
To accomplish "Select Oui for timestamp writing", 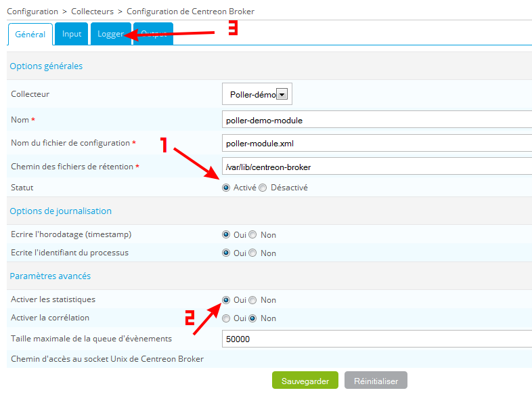I will pyautogui.click(x=226, y=235).
